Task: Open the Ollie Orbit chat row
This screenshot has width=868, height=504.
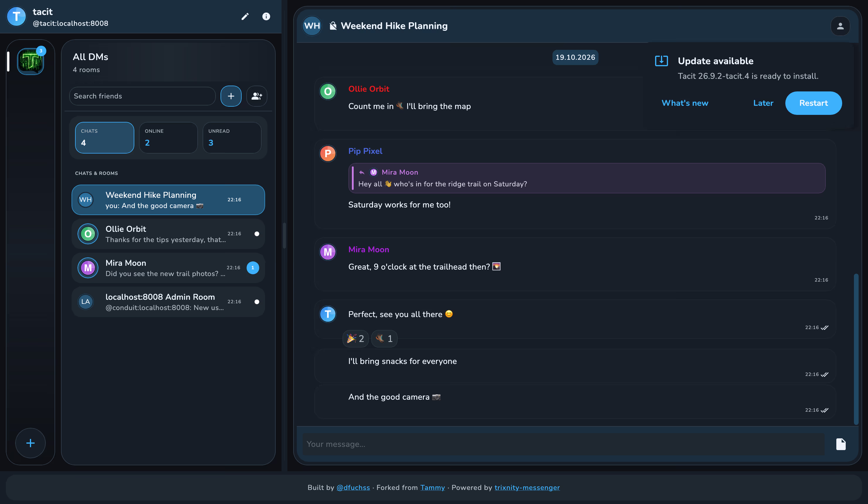Action: [168, 234]
